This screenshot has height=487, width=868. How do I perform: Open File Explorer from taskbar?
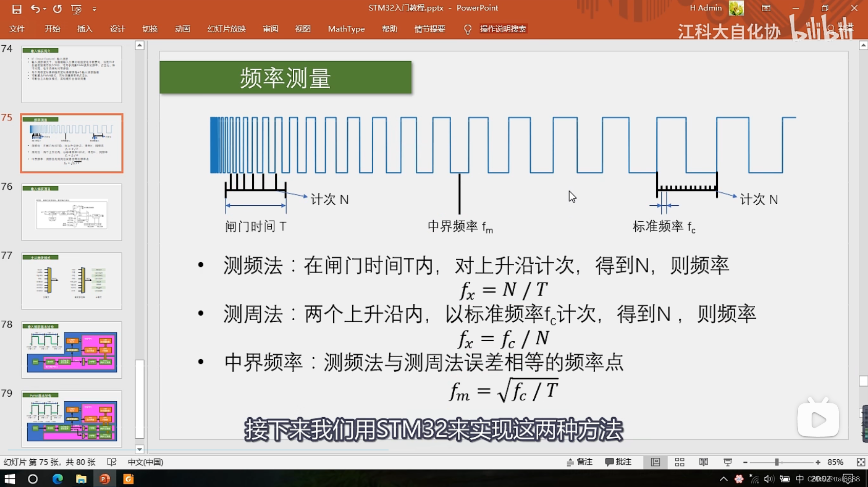click(x=81, y=479)
